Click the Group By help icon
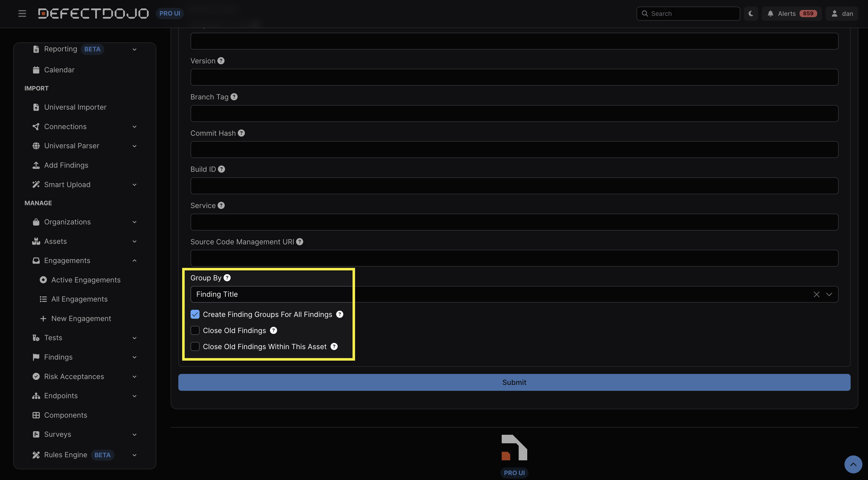The width and height of the screenshot is (868, 480). tap(227, 278)
